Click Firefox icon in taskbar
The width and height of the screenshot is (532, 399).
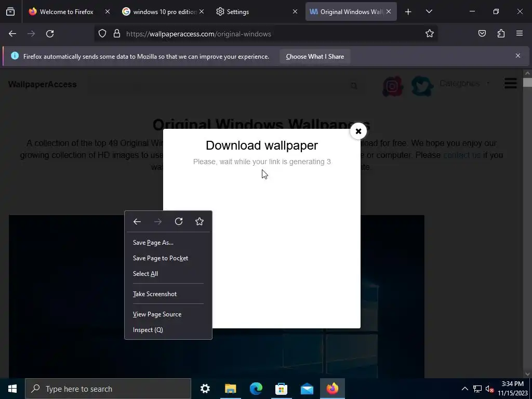click(x=332, y=389)
